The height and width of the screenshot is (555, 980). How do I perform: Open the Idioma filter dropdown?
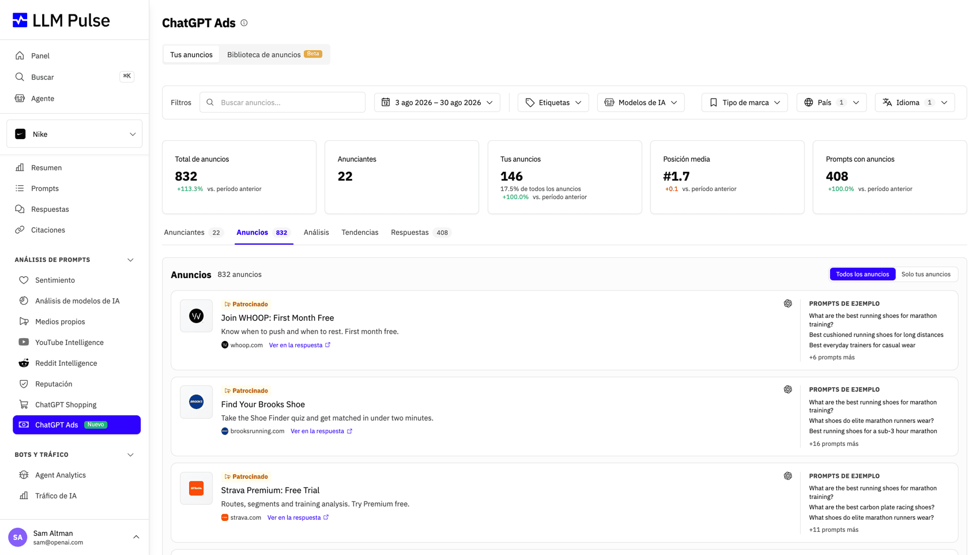pos(915,103)
